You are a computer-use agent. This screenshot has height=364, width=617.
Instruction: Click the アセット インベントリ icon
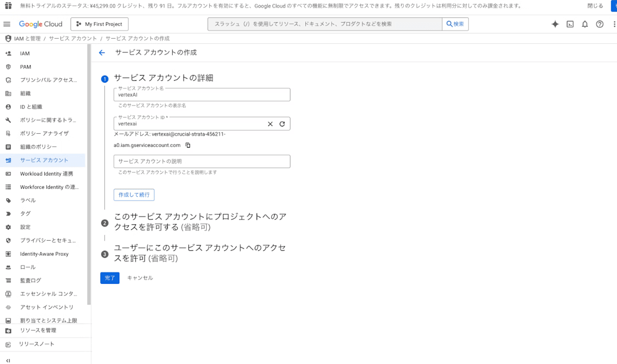(8, 307)
